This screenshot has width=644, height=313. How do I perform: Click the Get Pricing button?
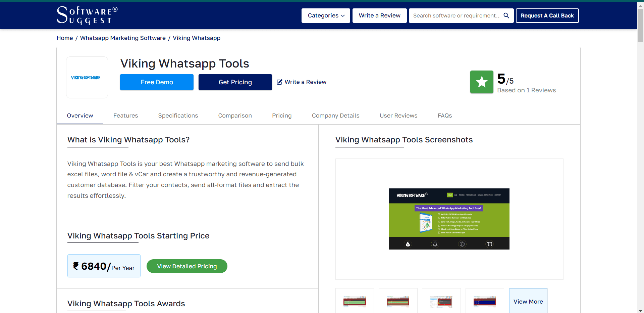[x=235, y=82]
